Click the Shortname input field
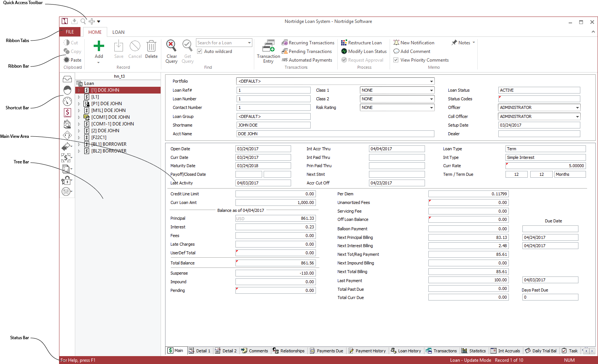This screenshot has height=364, width=598. point(273,125)
